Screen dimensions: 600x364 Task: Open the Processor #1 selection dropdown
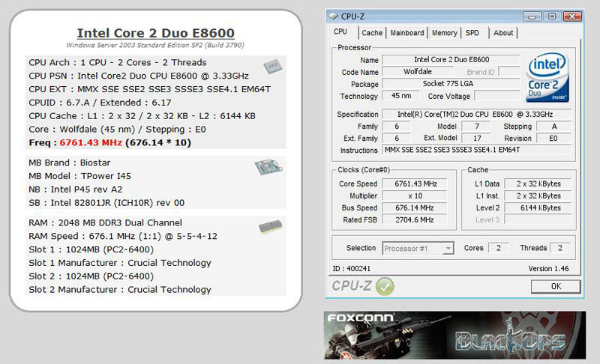[418, 248]
